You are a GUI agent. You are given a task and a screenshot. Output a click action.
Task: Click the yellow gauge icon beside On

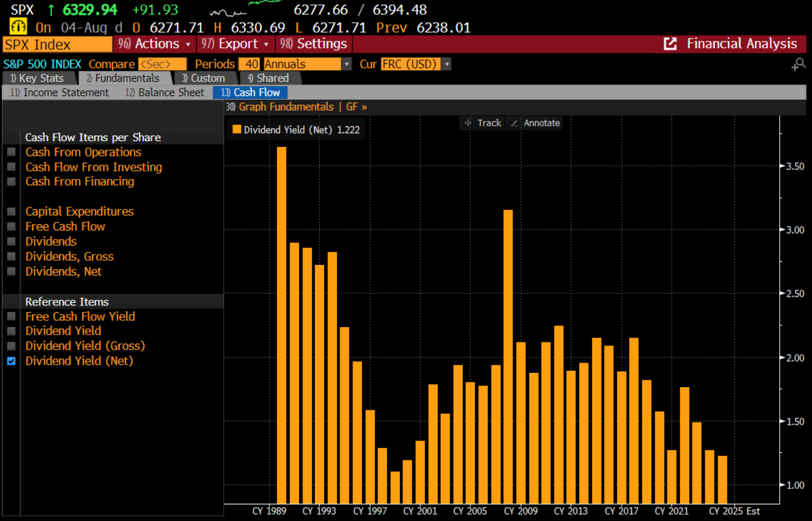coord(18,27)
